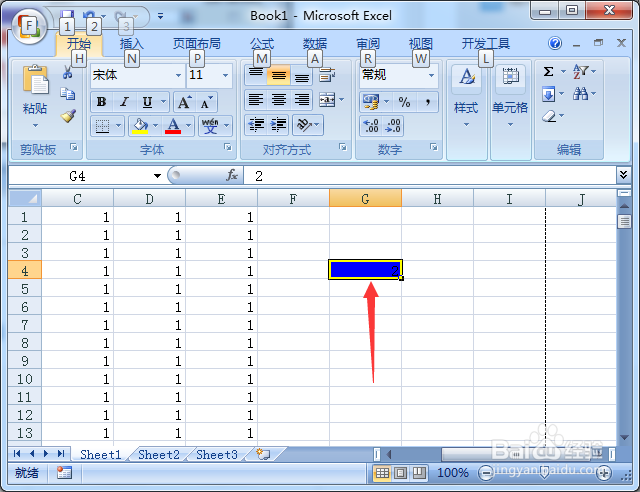
Task: Click Accounting Number Format icon
Action: point(371,102)
